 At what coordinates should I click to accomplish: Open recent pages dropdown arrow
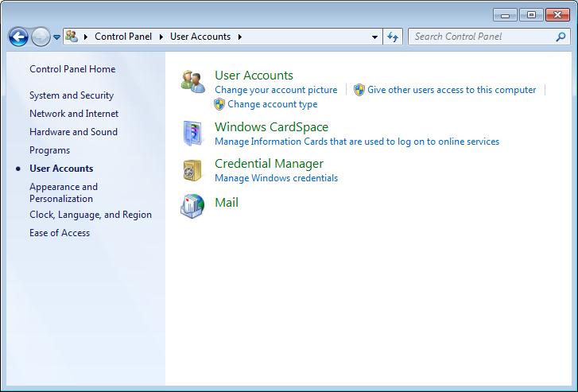pyautogui.click(x=56, y=37)
